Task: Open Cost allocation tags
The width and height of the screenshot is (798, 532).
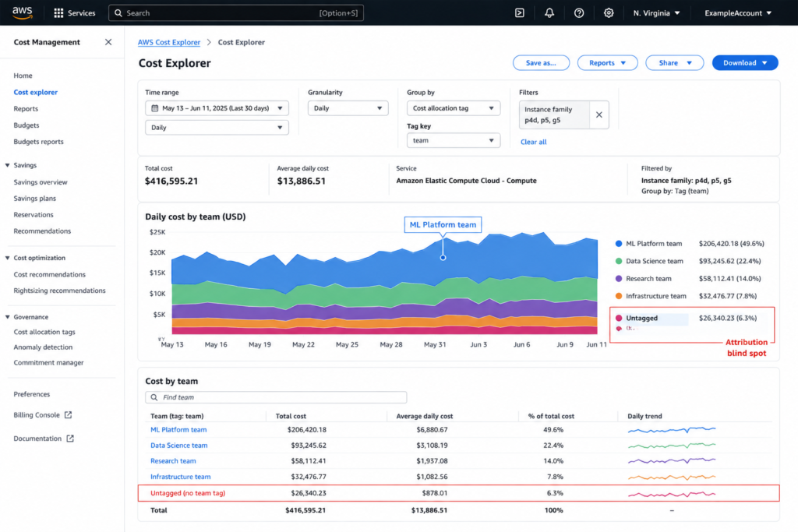Action: [x=44, y=332]
